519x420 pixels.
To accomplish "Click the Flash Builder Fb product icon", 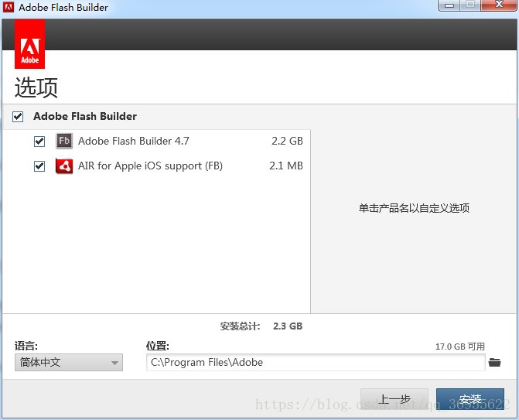I will pyautogui.click(x=64, y=141).
